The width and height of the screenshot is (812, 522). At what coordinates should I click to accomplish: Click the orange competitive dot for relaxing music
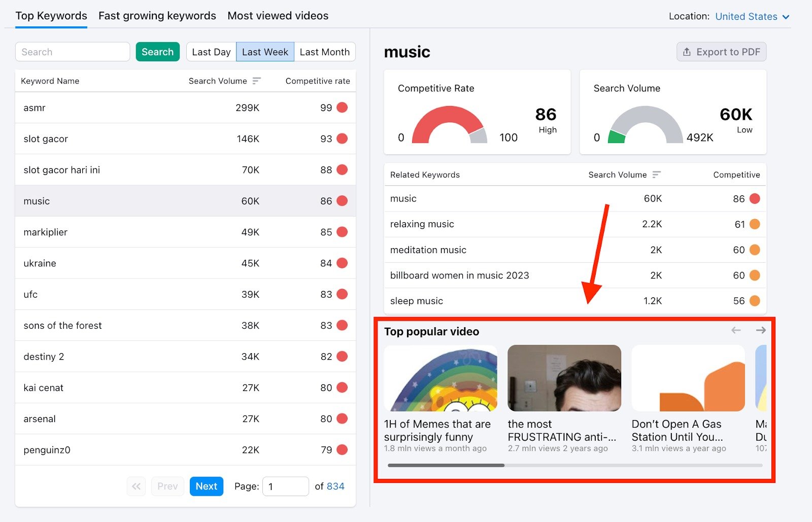click(x=755, y=224)
